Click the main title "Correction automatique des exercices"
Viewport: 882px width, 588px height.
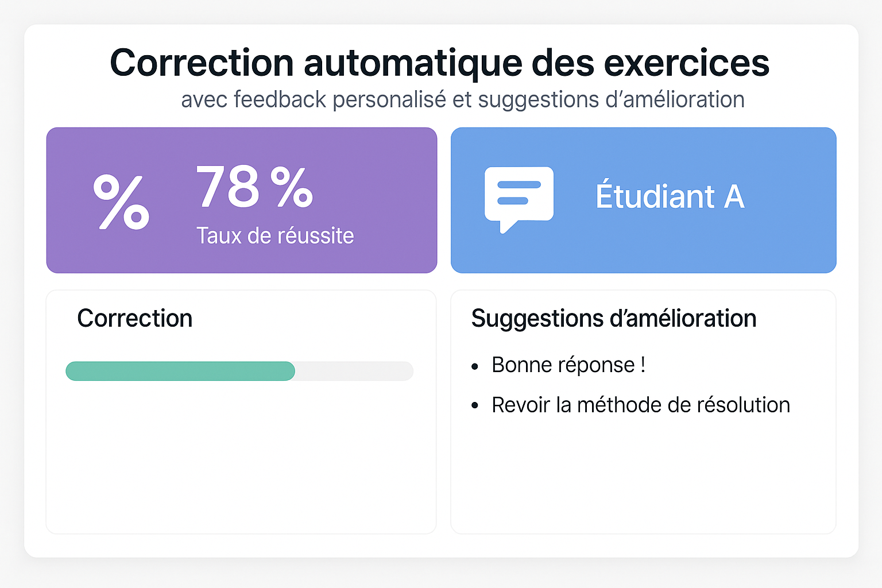point(439,63)
